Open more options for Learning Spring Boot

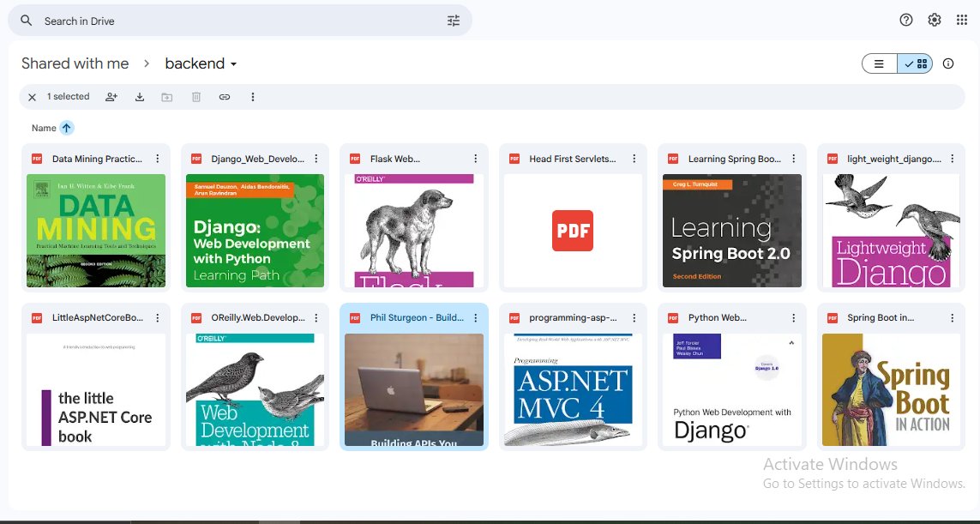tap(792, 158)
